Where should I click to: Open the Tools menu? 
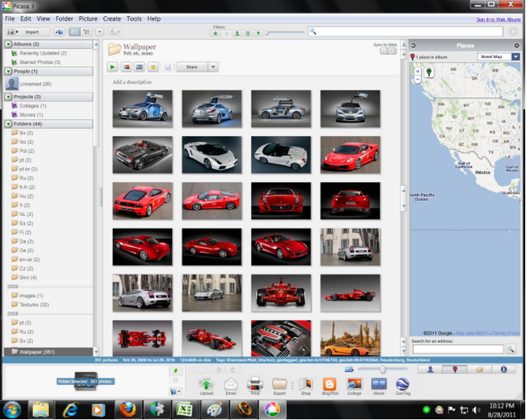point(134,18)
